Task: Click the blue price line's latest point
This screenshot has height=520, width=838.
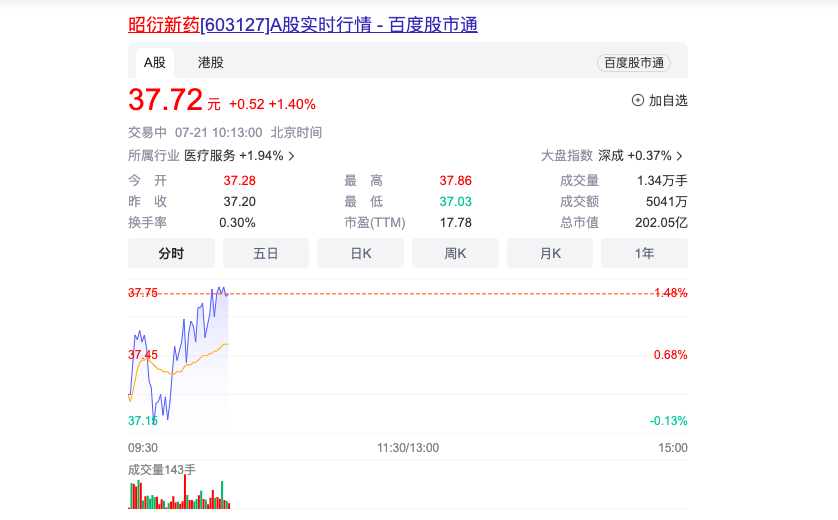Action: pyautogui.click(x=228, y=294)
